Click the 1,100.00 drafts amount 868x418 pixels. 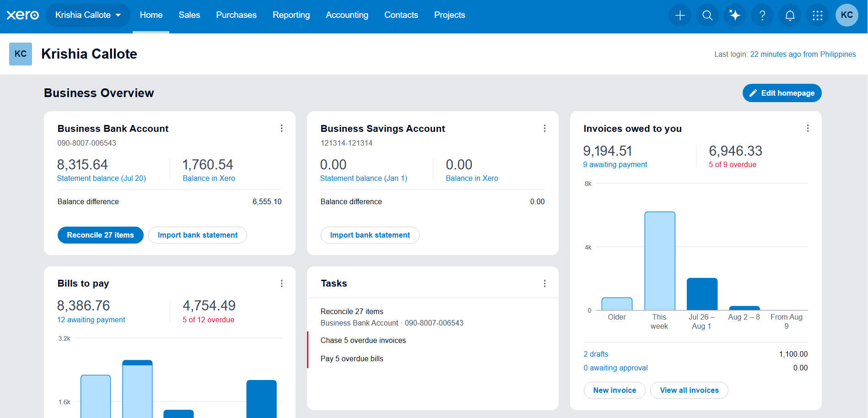point(793,354)
